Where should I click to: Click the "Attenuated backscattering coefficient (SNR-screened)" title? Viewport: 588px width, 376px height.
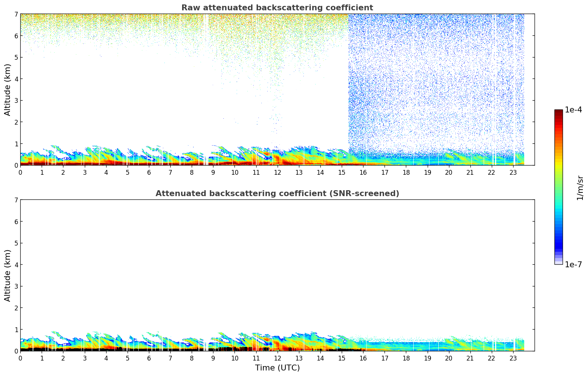277,194
